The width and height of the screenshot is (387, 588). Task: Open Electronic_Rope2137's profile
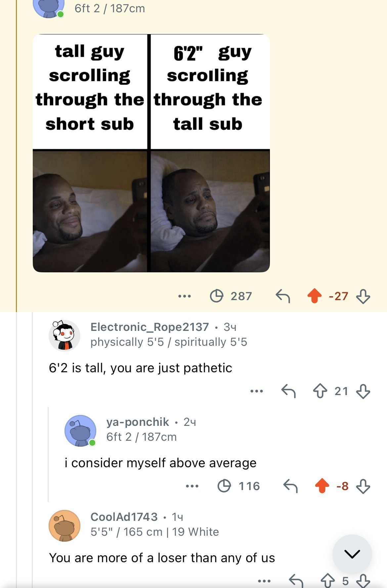(150, 327)
